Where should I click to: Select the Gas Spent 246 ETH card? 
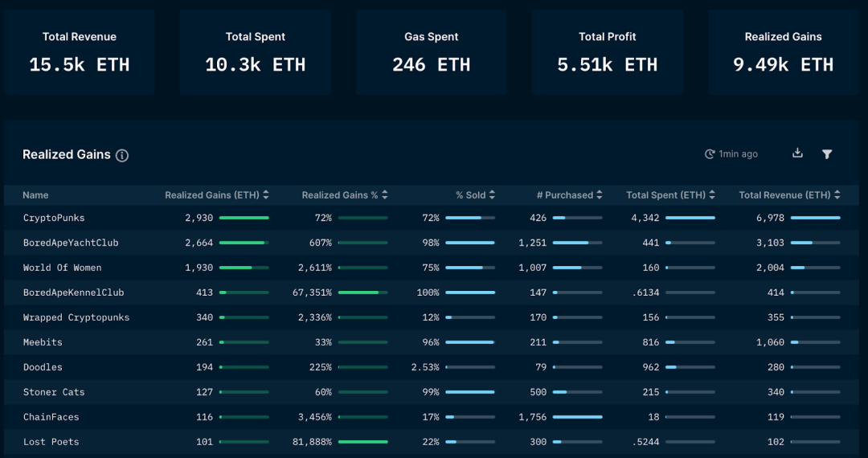tap(432, 52)
